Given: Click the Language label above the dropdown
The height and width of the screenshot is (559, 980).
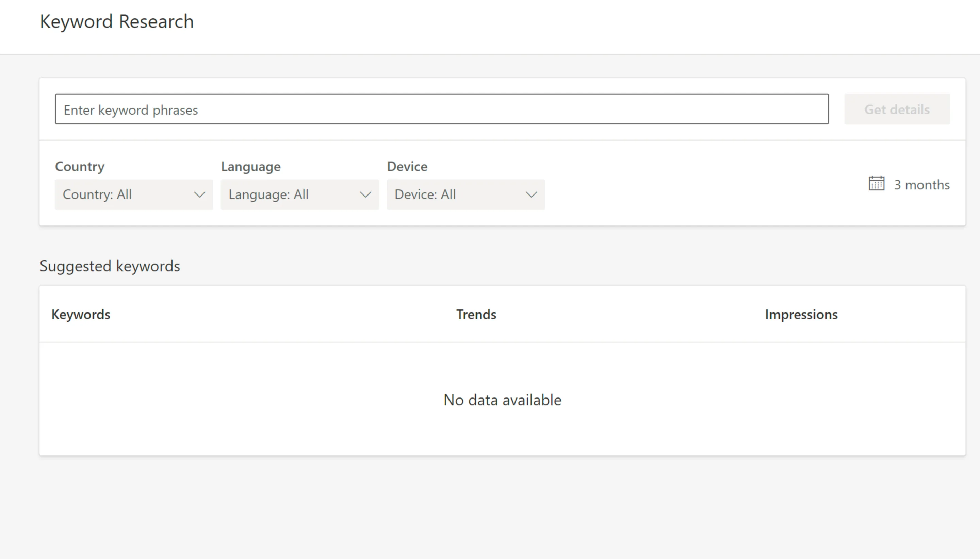Looking at the screenshot, I should [x=251, y=167].
